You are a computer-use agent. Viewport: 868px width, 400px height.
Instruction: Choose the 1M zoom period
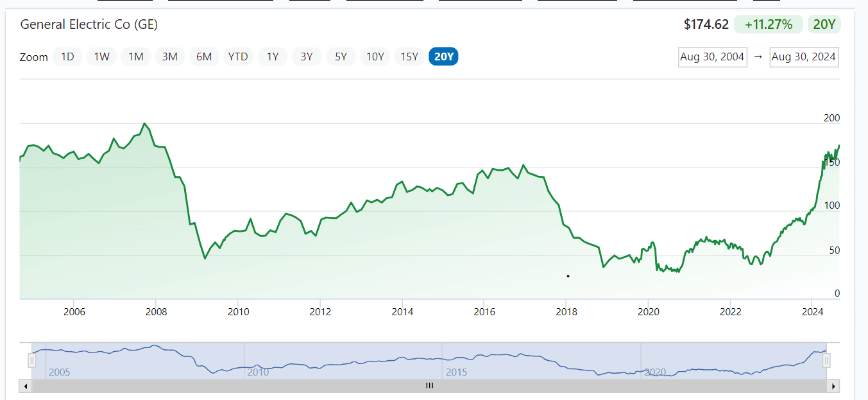(135, 57)
